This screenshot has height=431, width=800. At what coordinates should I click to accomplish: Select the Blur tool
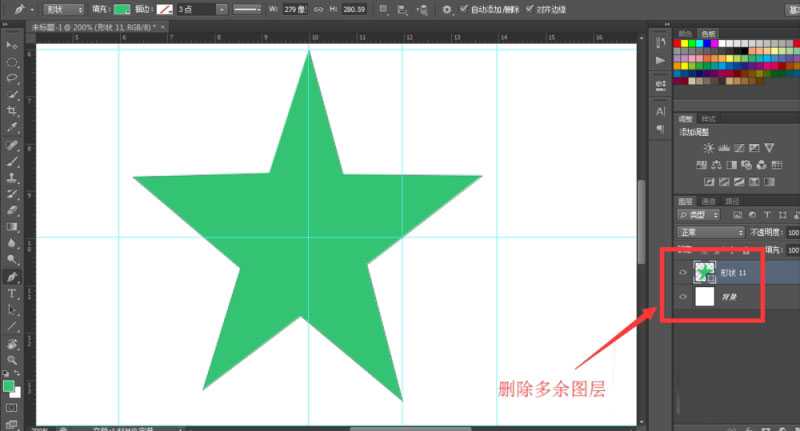point(12,243)
